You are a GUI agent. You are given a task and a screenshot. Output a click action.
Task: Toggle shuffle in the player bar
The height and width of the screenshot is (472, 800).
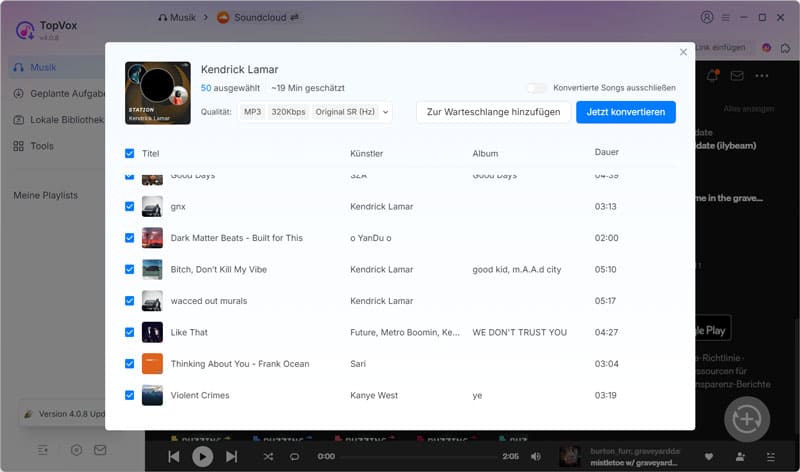268,457
